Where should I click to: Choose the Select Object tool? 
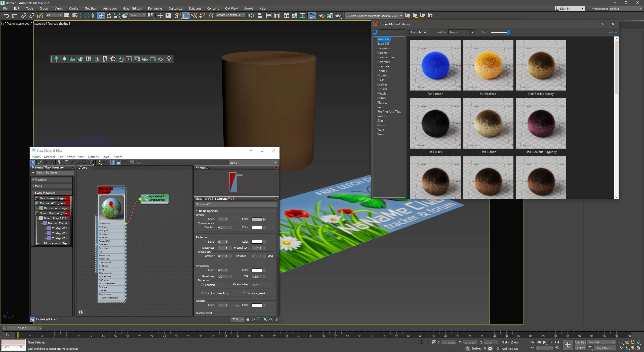67,16
